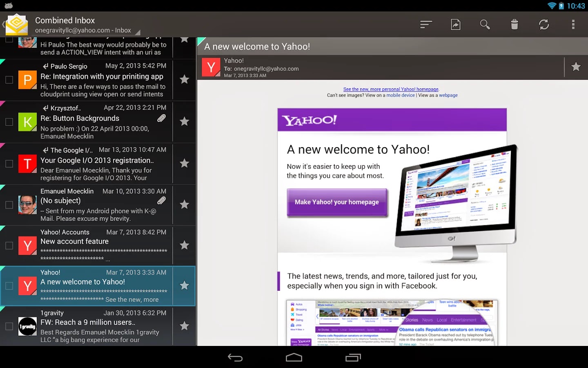Image resolution: width=588 pixels, height=368 pixels.
Task: Tap Android Back navigation button
Action: [235, 358]
